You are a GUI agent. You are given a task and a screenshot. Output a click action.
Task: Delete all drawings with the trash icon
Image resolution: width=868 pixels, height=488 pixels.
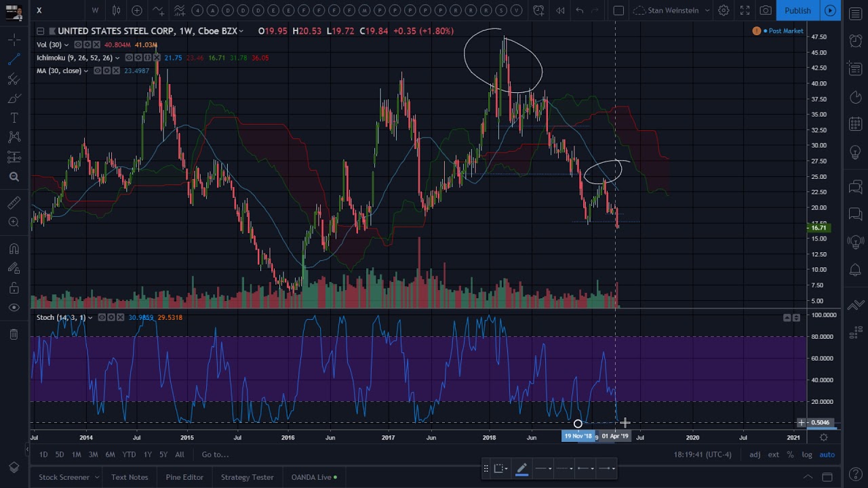[x=14, y=334]
